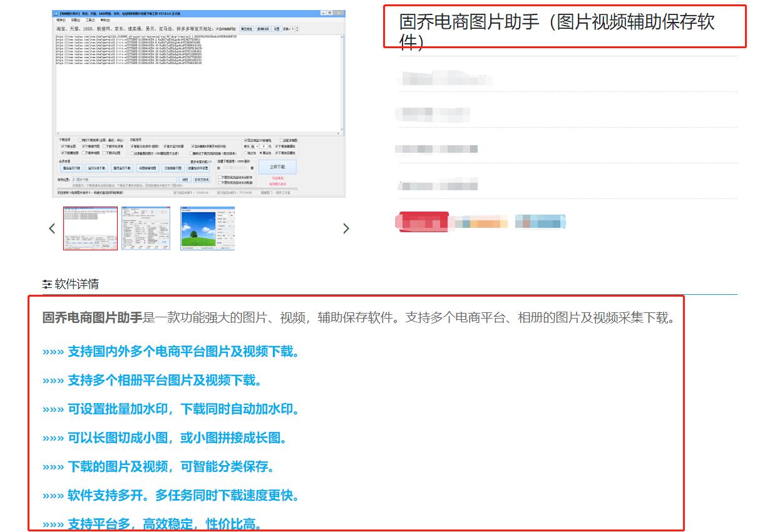Screen dimensions: 760x532
Task: Click inside the 保存位置 input field
Action: tap(125, 179)
